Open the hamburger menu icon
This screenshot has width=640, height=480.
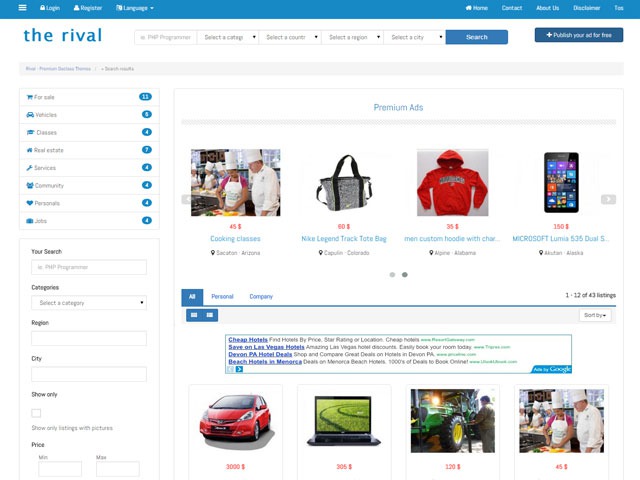(23, 8)
